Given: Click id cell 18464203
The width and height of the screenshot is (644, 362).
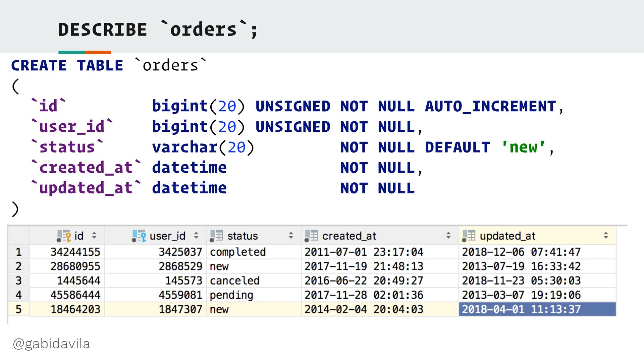Looking at the screenshot, I should [x=67, y=309].
